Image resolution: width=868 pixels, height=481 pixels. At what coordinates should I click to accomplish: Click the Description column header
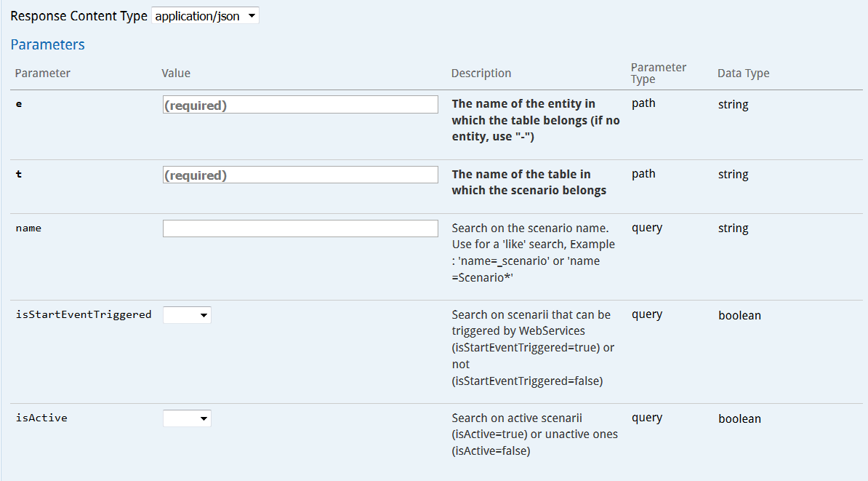coord(481,73)
